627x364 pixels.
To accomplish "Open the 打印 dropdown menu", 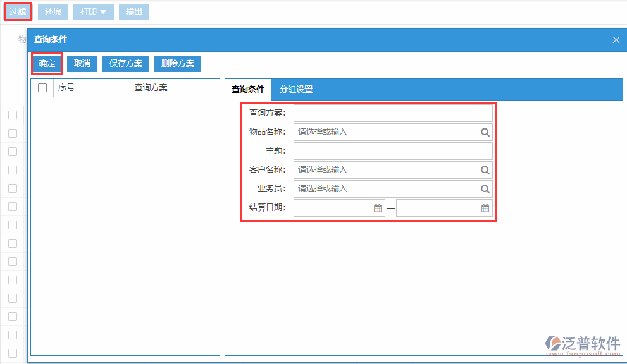I will pos(93,11).
